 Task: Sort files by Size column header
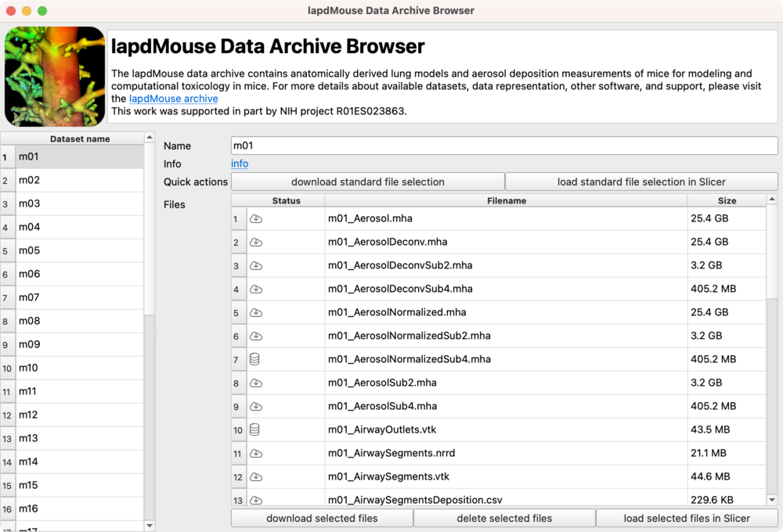(727, 200)
